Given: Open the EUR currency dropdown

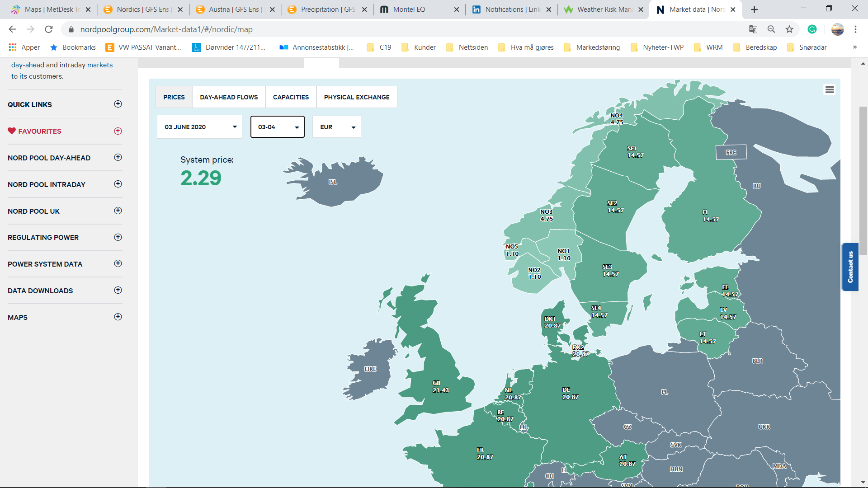Looking at the screenshot, I should [337, 127].
